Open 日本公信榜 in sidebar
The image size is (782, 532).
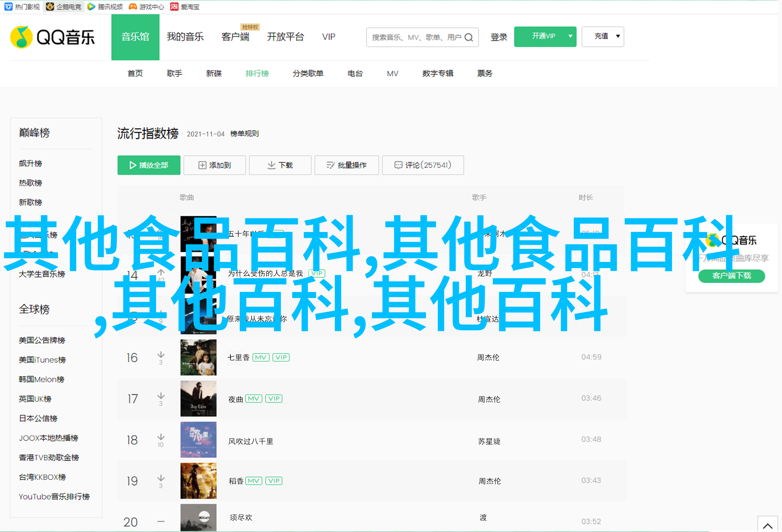[x=38, y=419]
